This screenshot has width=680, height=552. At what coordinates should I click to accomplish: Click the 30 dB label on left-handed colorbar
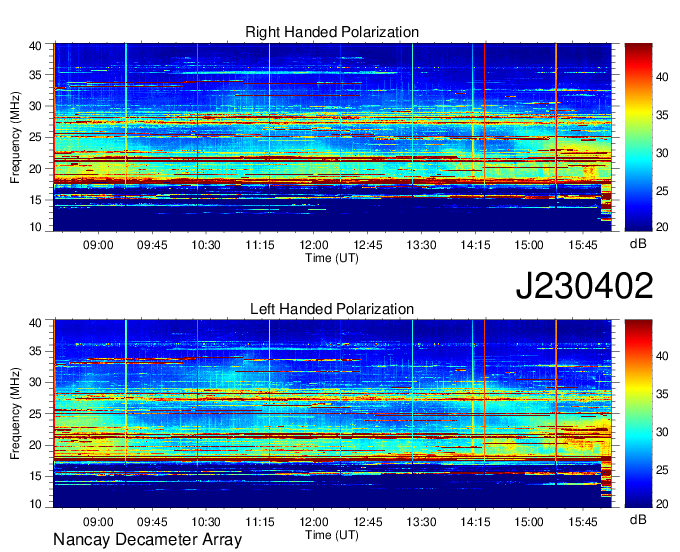(662, 432)
